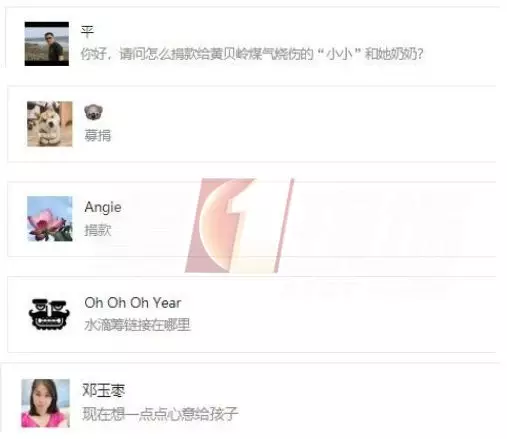This screenshot has height=439, width=507.
Task: Open the profile name 平
Action: [x=87, y=31]
